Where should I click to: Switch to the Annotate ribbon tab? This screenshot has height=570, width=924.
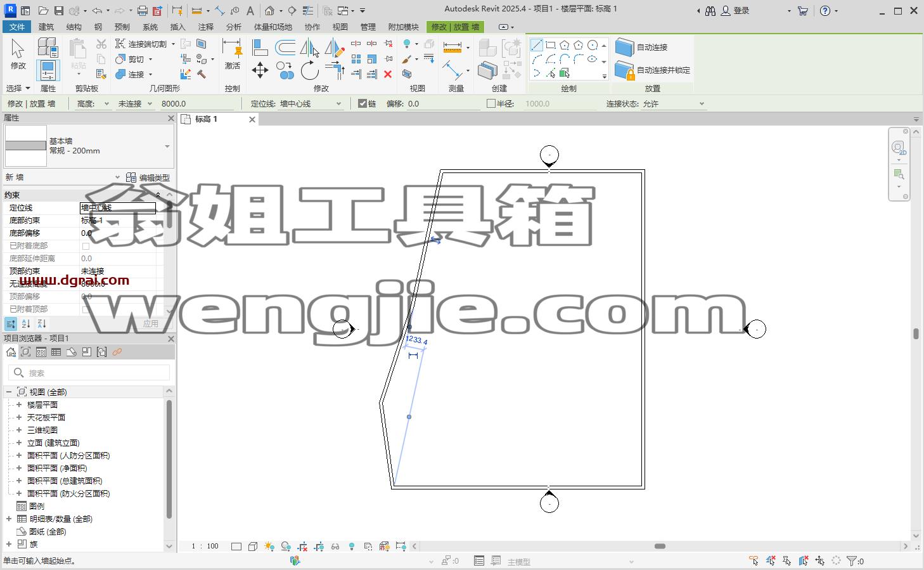[206, 27]
